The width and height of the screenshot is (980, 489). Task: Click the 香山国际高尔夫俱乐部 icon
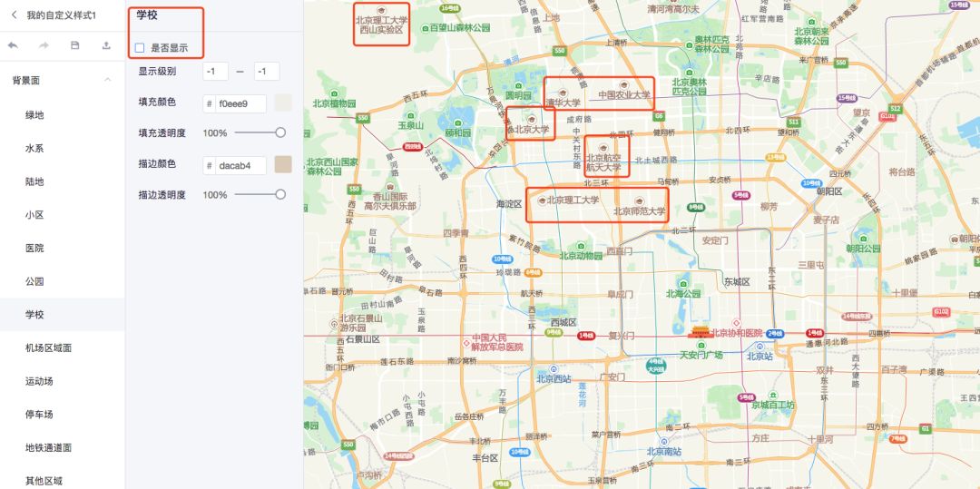pyautogui.click(x=389, y=187)
